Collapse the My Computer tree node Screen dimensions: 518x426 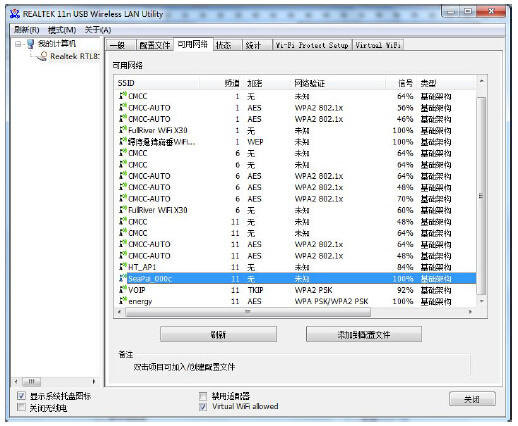[18, 44]
